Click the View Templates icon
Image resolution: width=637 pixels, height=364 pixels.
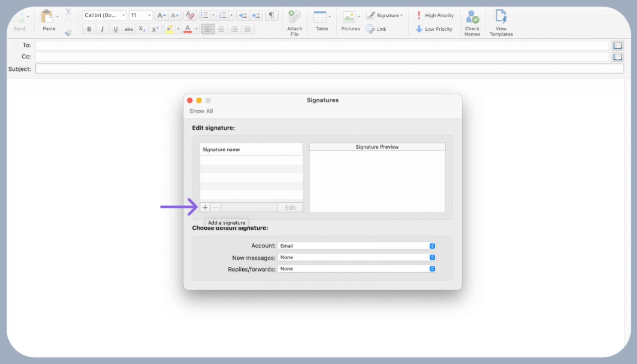pyautogui.click(x=501, y=17)
